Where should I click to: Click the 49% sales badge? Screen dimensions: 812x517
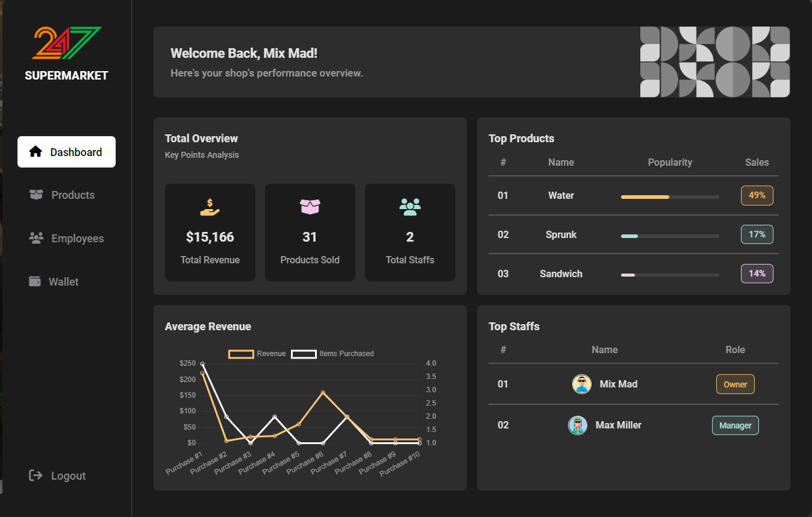click(757, 195)
